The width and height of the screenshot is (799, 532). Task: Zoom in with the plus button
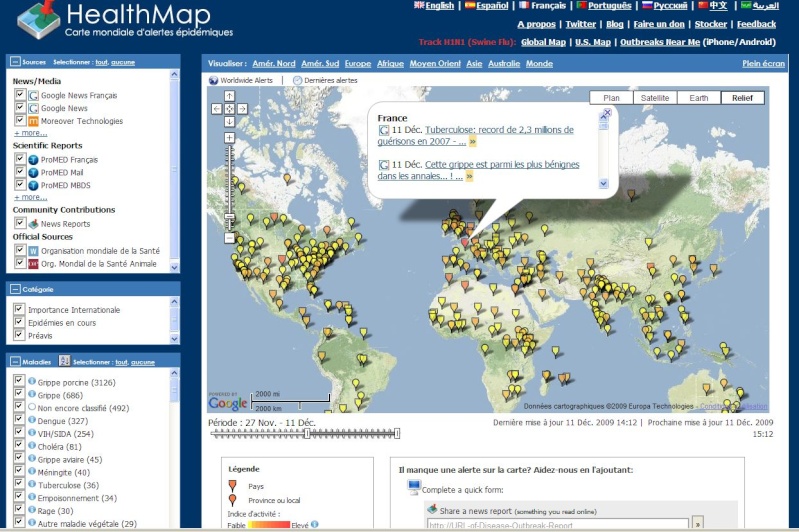pyautogui.click(x=229, y=138)
